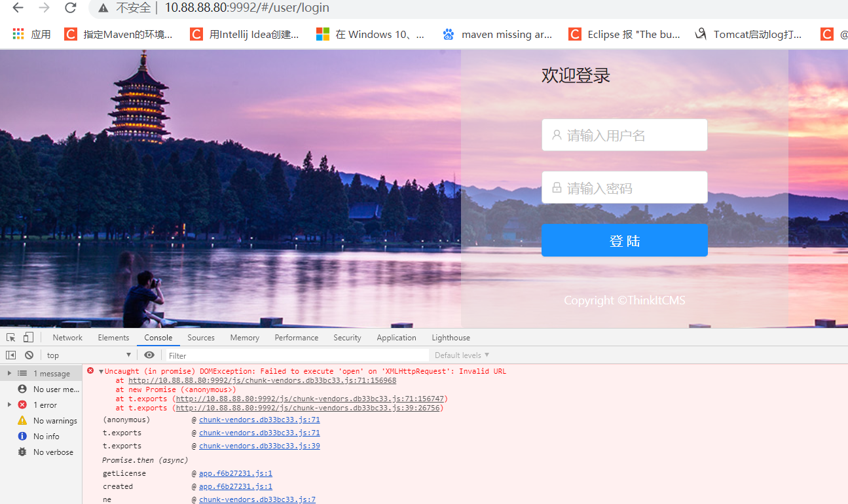
Task: Open the 应用 apps grid bookmark
Action: [x=31, y=34]
